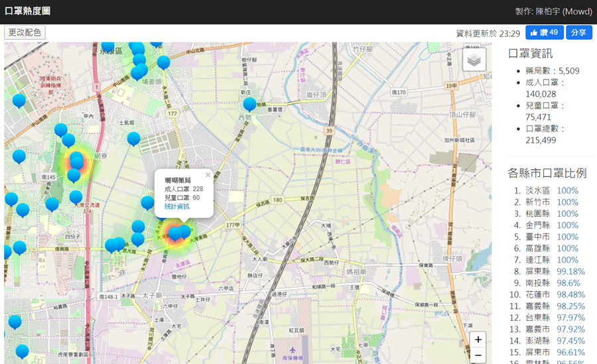The height and width of the screenshot is (364, 597).
Task: Zoom out on the map
Action: (x=478, y=356)
